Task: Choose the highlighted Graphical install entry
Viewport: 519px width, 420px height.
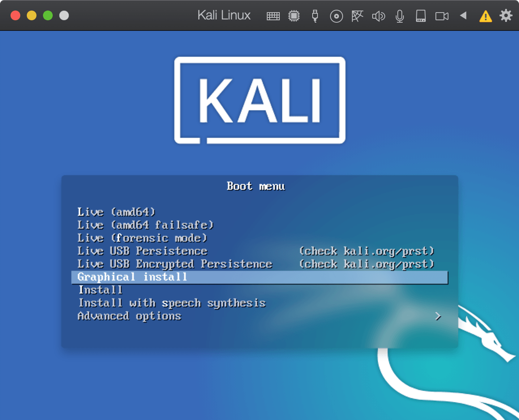Action: coord(259,277)
